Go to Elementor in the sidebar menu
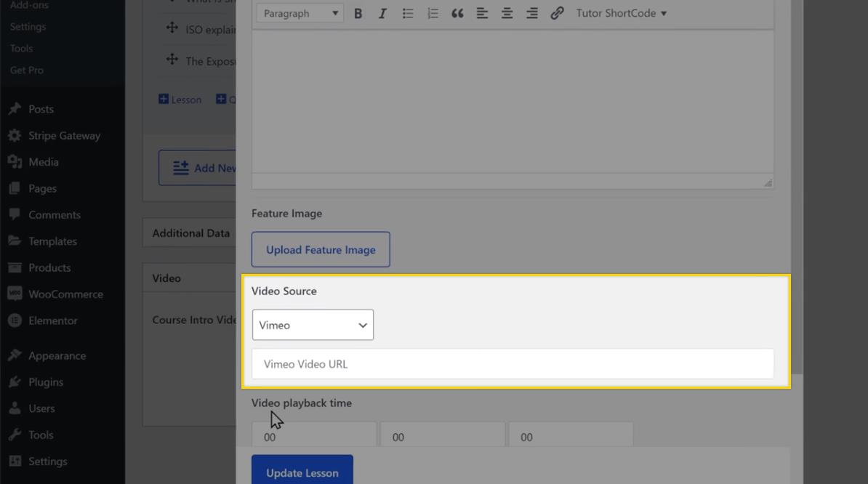Screen dimensions: 868x484 (52, 320)
